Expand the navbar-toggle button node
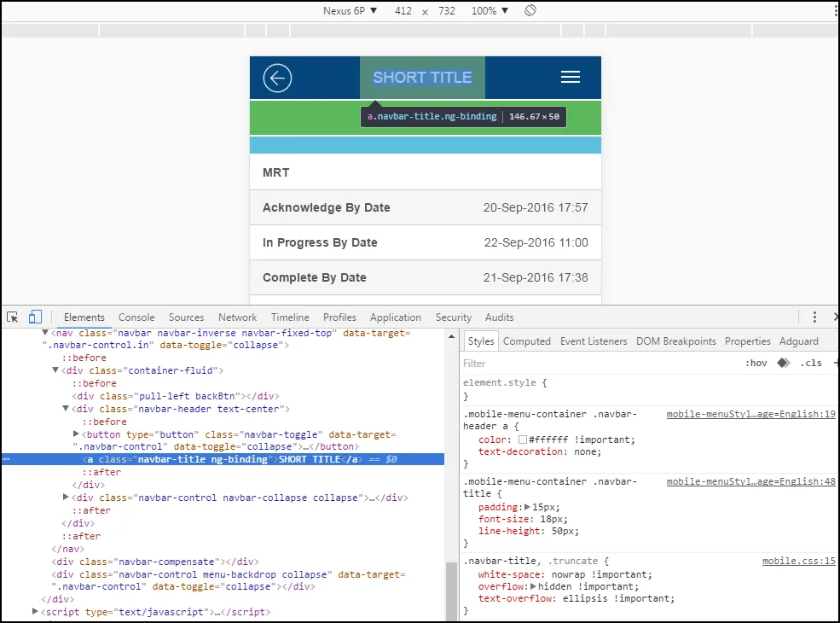This screenshot has width=840, height=623. [76, 434]
